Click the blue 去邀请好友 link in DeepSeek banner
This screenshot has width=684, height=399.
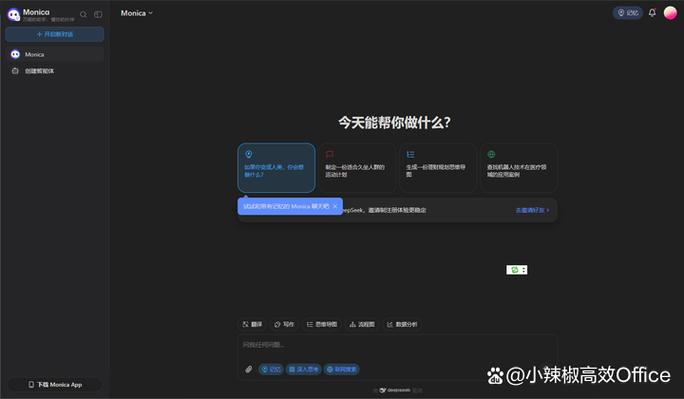[532, 210]
